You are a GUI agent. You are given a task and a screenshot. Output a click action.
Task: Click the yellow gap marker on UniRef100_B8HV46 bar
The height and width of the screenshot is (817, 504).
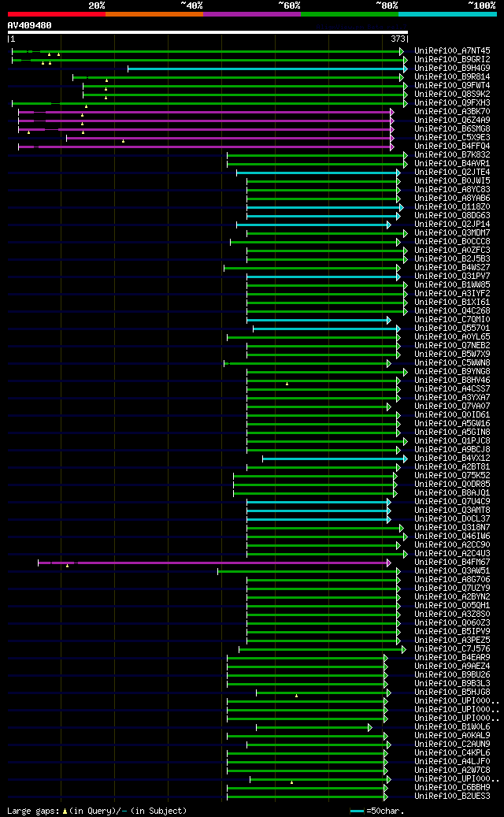[287, 384]
